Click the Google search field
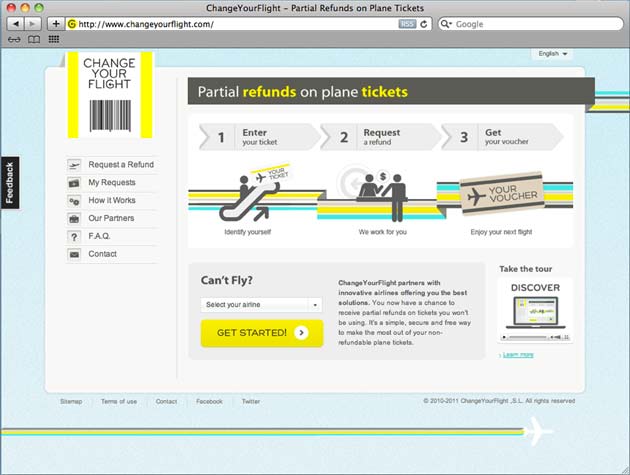Screen dimensions: 630x475 [530, 24]
